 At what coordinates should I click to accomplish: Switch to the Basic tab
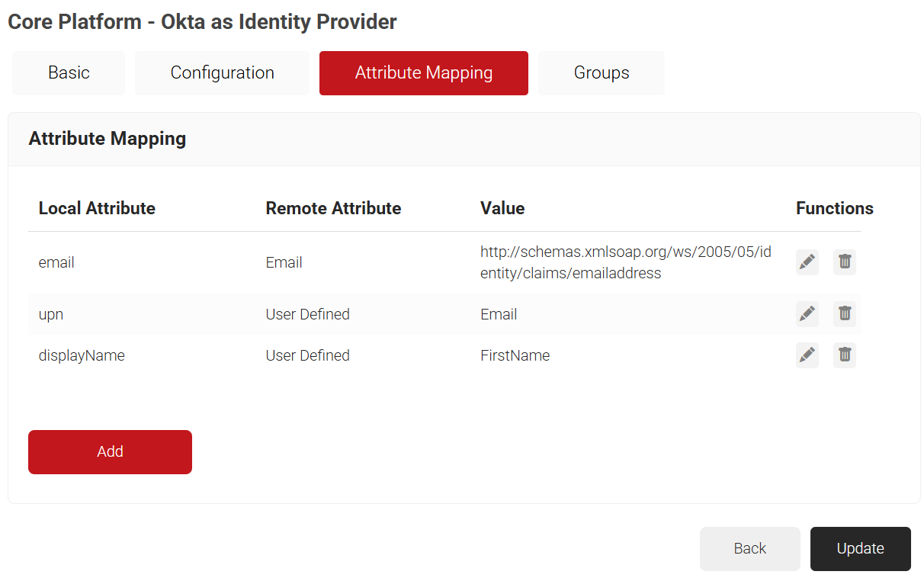(69, 73)
